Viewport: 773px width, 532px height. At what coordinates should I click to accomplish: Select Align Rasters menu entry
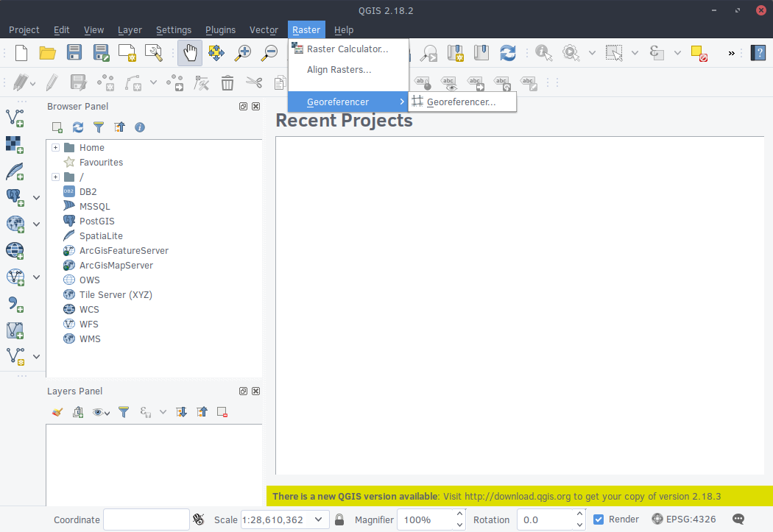click(x=348, y=70)
